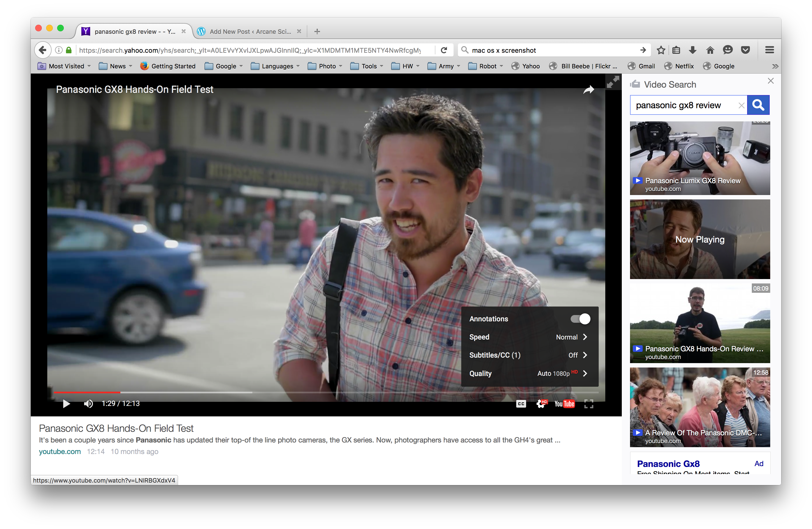Seek on the video progress bar
Screen dimensions: 812x529
pos(326,393)
